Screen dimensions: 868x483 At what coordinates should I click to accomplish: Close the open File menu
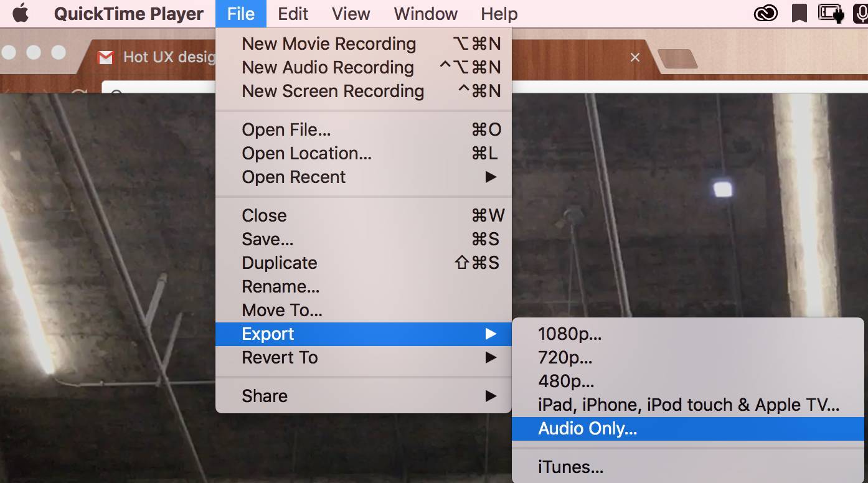(x=241, y=14)
